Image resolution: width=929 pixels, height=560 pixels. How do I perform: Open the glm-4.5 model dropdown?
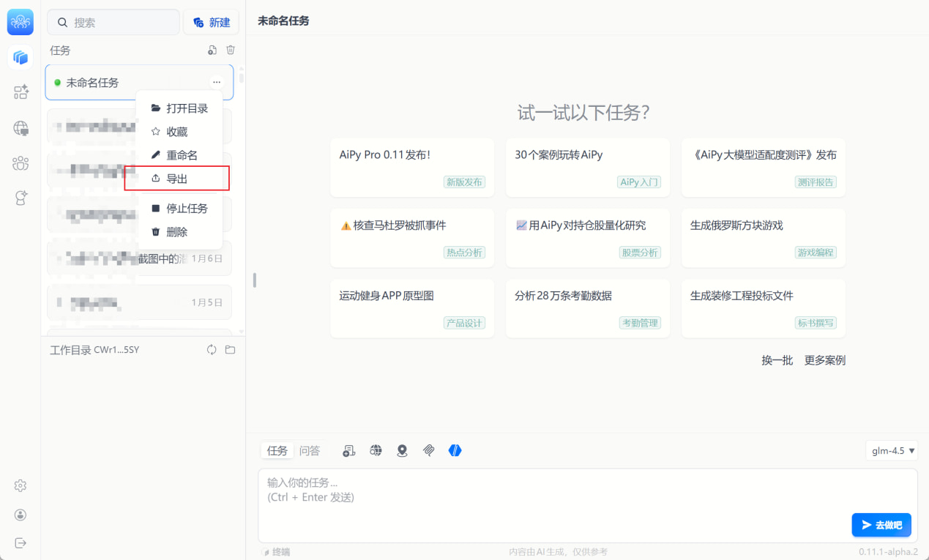click(x=892, y=451)
